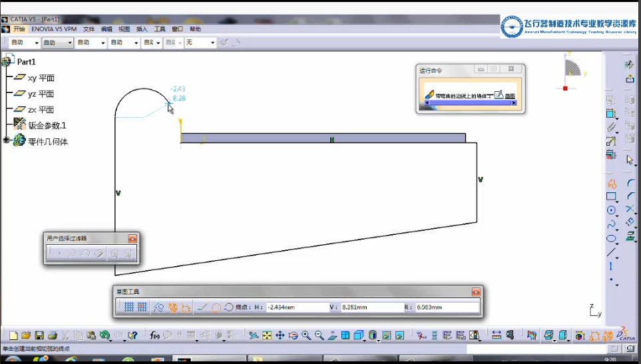
Task: Pick the Line tool in right toolbar
Action: point(611,252)
